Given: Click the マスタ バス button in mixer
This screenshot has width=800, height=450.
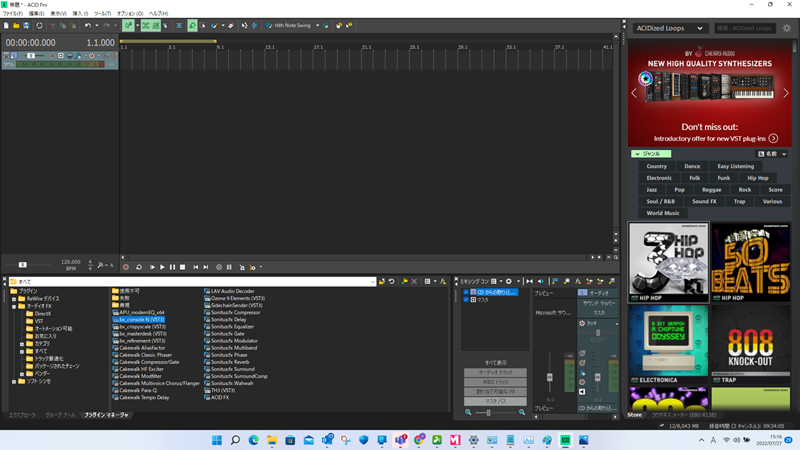Looking at the screenshot, I should (495, 402).
